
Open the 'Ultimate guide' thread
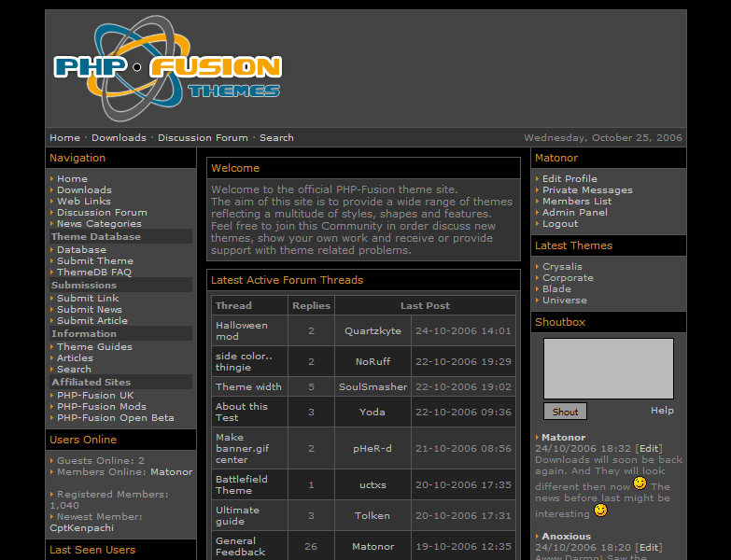point(237,515)
